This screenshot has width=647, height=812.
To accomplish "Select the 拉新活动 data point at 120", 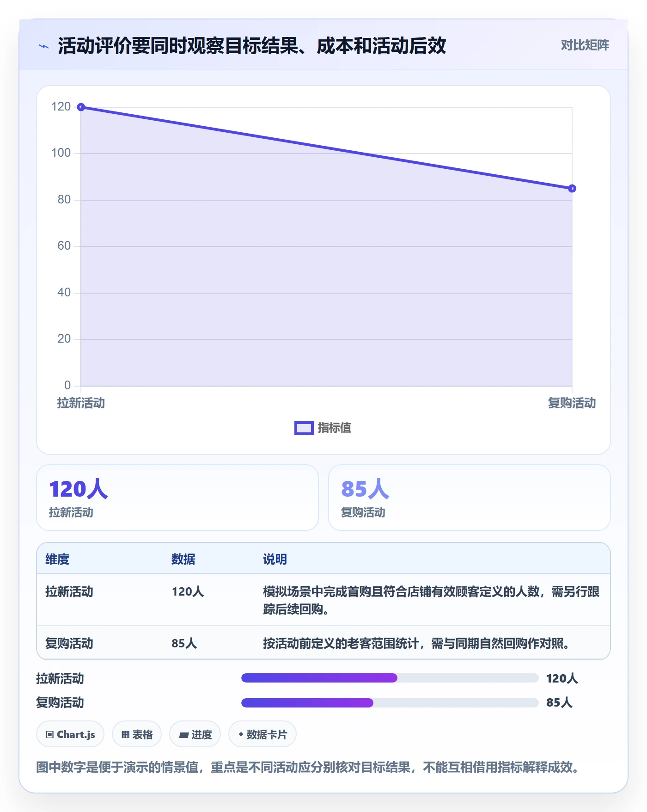I will click(x=81, y=107).
